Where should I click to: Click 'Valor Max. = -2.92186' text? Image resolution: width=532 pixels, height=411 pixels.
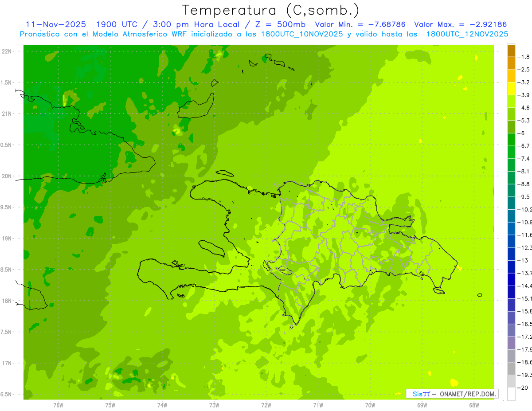[460, 24]
